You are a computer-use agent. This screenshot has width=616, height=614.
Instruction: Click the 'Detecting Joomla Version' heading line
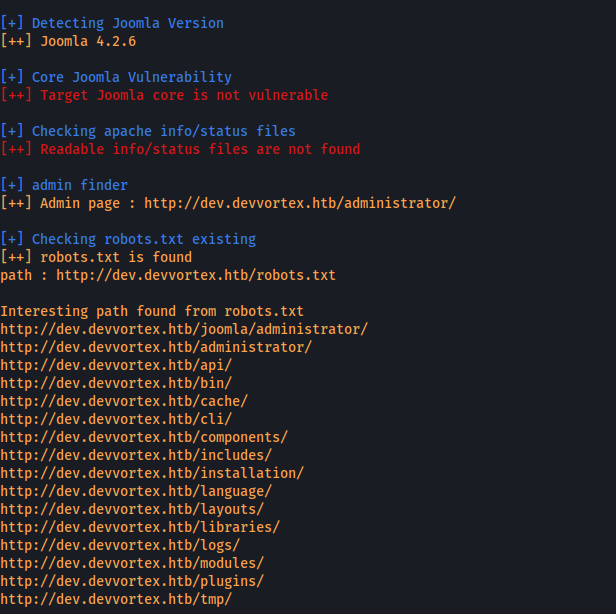tap(112, 23)
